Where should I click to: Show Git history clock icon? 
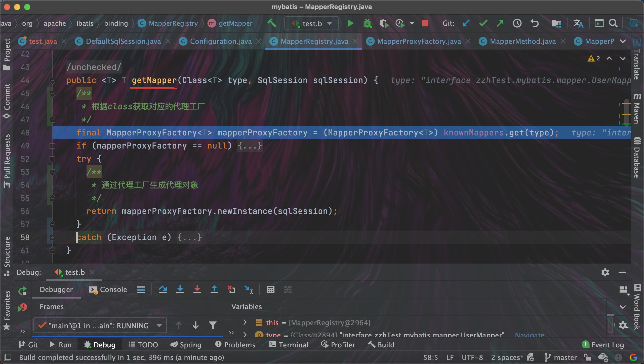(517, 23)
